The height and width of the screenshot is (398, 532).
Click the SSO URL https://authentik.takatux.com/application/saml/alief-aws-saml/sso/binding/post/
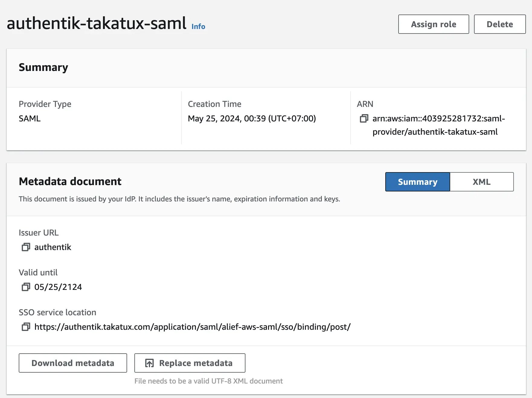click(192, 327)
